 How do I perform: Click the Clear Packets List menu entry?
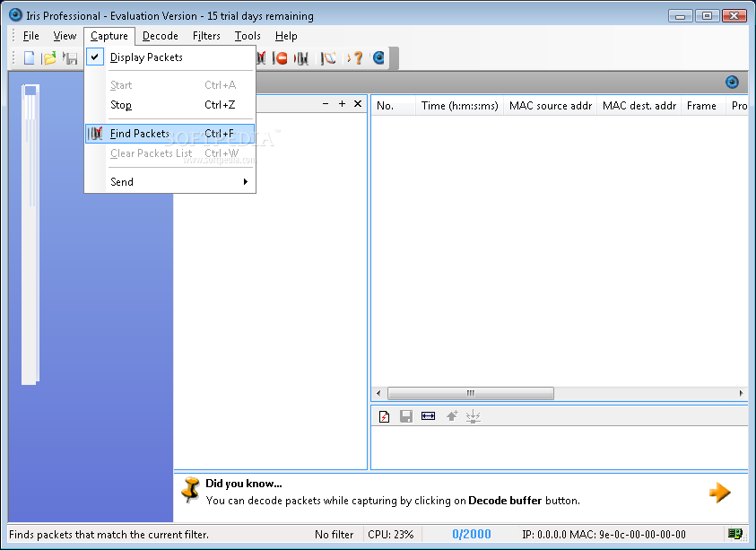[x=169, y=153]
